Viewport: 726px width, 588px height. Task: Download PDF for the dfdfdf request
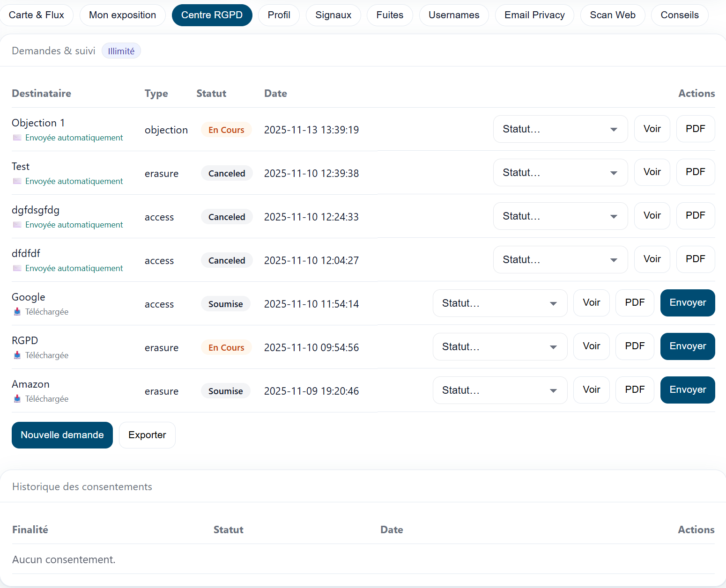coord(695,259)
